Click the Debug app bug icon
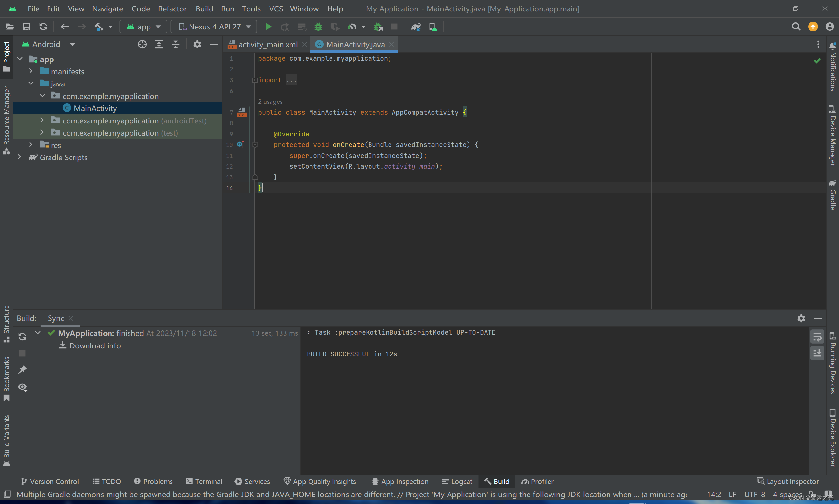 [318, 27]
